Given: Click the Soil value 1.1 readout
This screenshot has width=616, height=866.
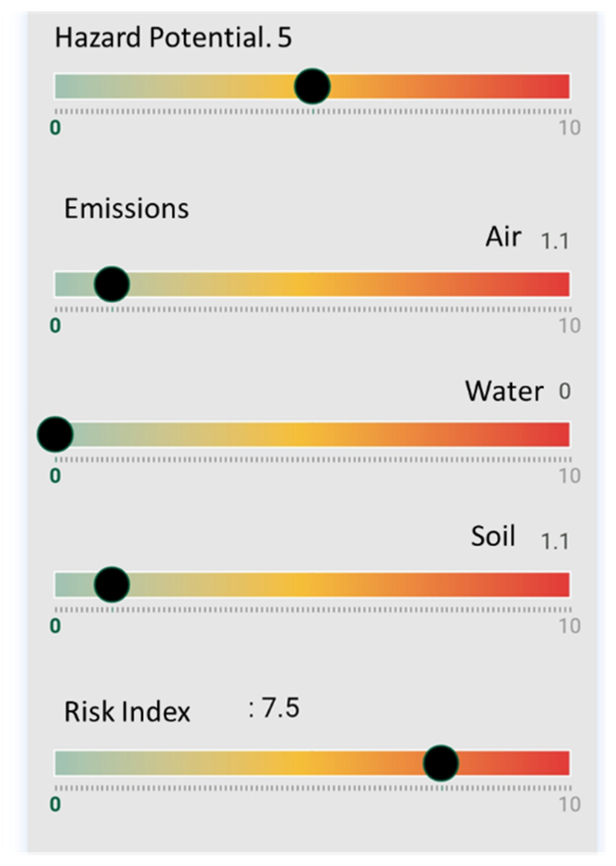Looking at the screenshot, I should pyautogui.click(x=554, y=541).
